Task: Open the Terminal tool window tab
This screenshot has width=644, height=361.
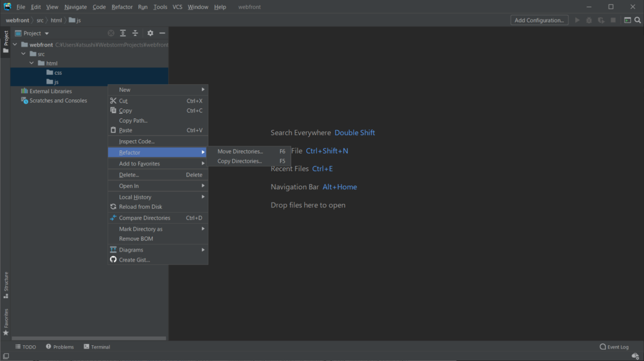Action: [x=97, y=347]
